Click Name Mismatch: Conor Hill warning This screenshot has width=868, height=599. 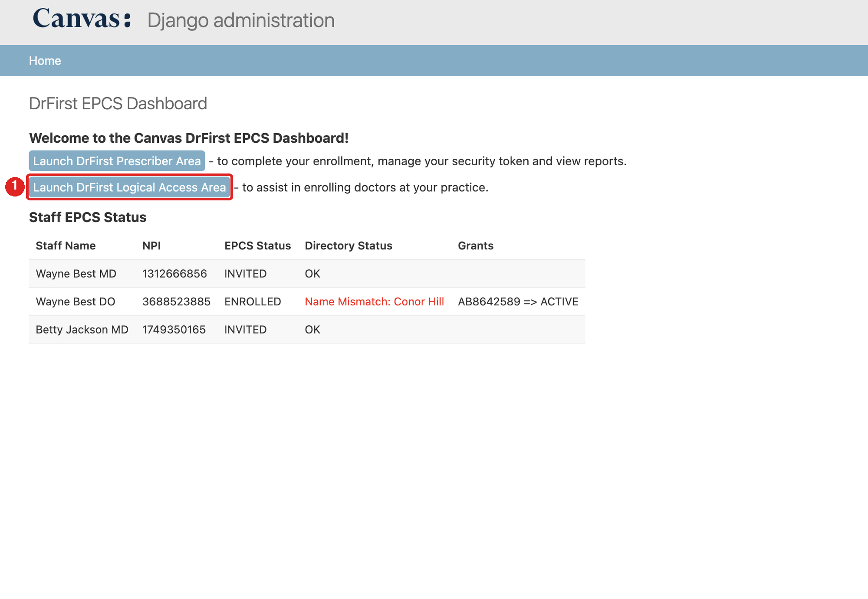tap(374, 301)
